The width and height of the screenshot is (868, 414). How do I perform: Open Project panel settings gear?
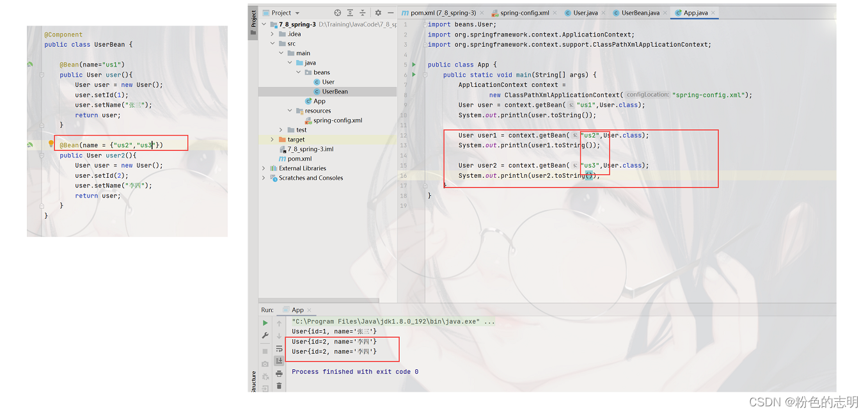[x=378, y=13]
